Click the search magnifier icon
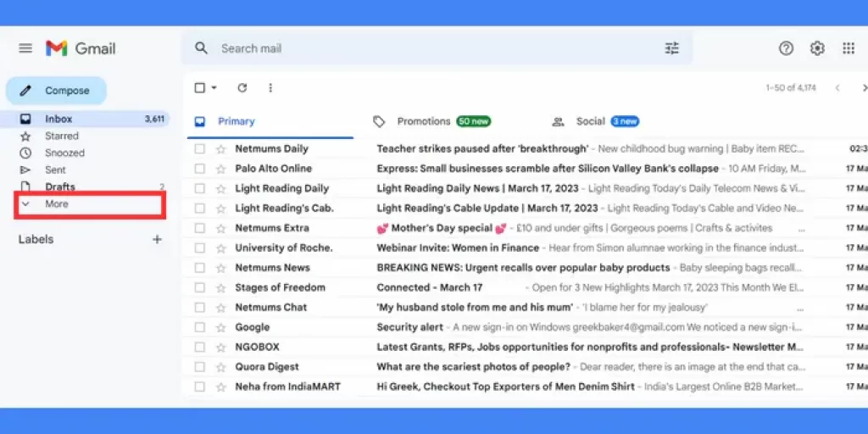 click(x=201, y=48)
